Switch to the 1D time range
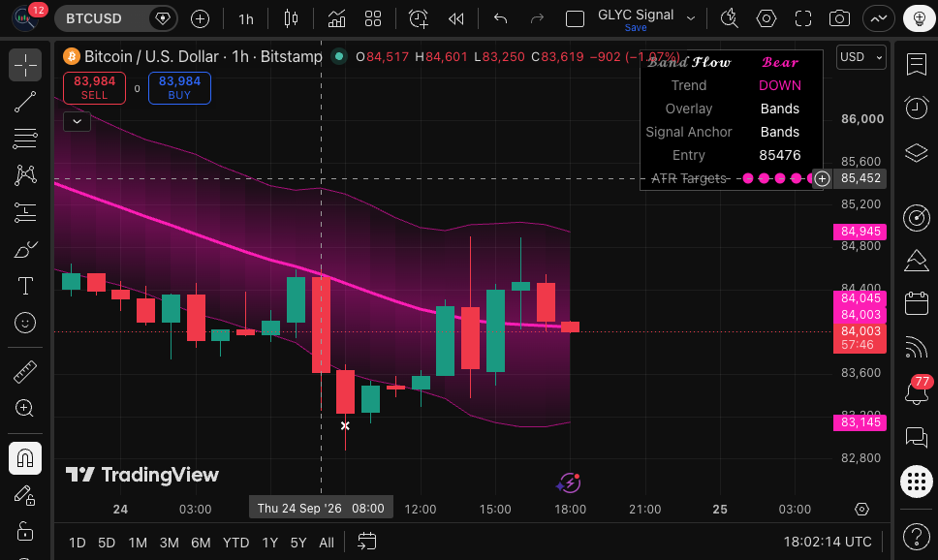Image resolution: width=938 pixels, height=560 pixels. 78,543
